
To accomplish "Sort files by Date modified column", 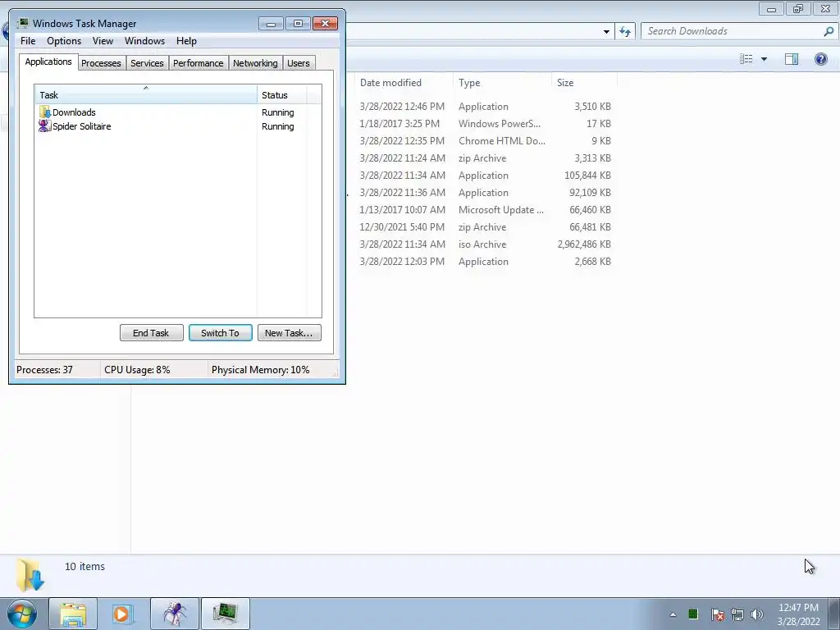I will (404, 83).
